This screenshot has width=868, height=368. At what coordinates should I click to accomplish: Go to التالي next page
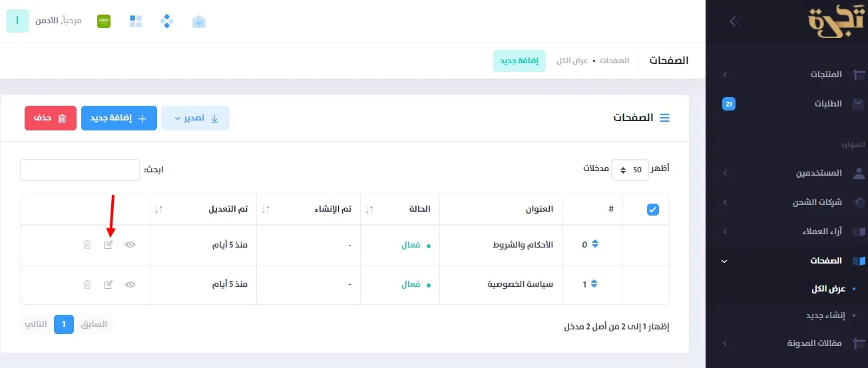coord(36,324)
